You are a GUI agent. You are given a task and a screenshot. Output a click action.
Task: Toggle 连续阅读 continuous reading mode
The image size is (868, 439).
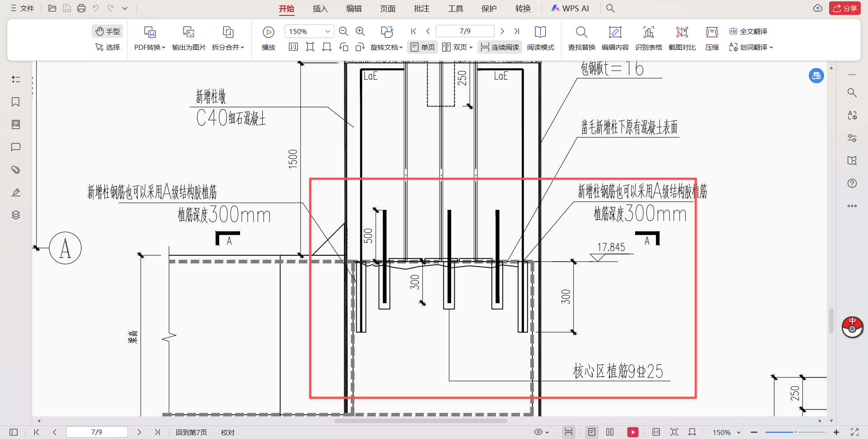[x=500, y=47]
